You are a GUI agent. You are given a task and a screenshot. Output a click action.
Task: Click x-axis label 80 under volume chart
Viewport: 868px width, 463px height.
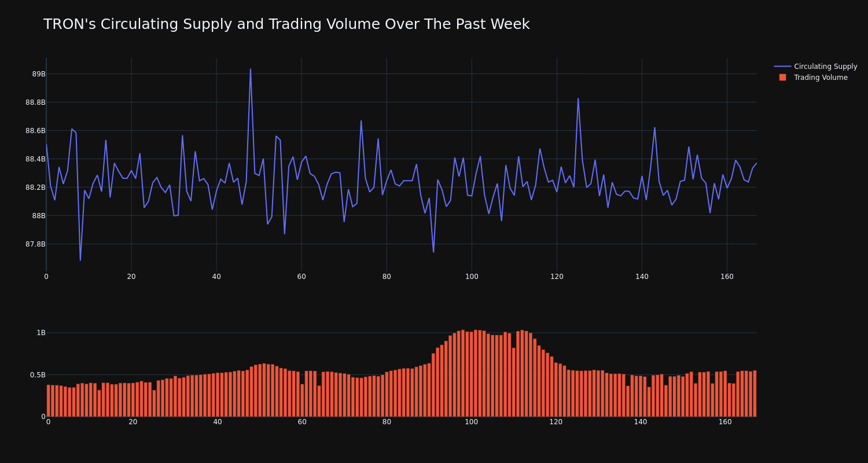pos(387,422)
